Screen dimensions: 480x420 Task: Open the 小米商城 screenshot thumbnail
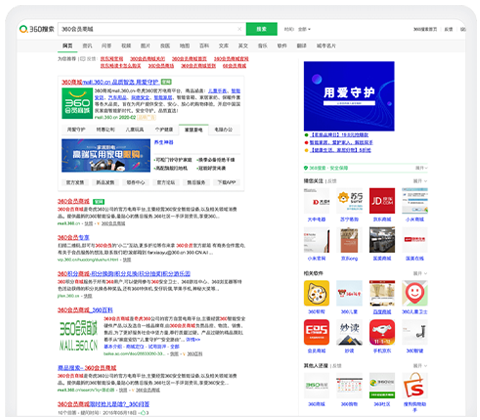415,201
